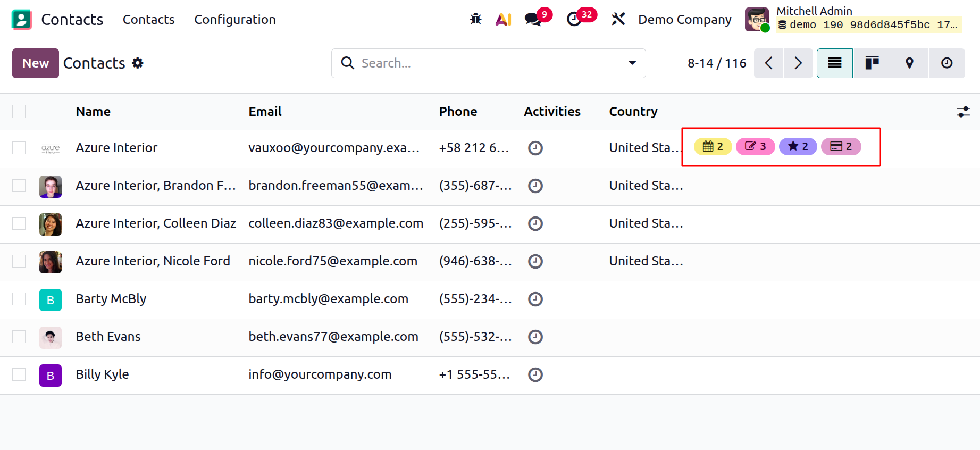This screenshot has width=980, height=450.
Task: Open the conversations messages icon
Action: point(533,20)
